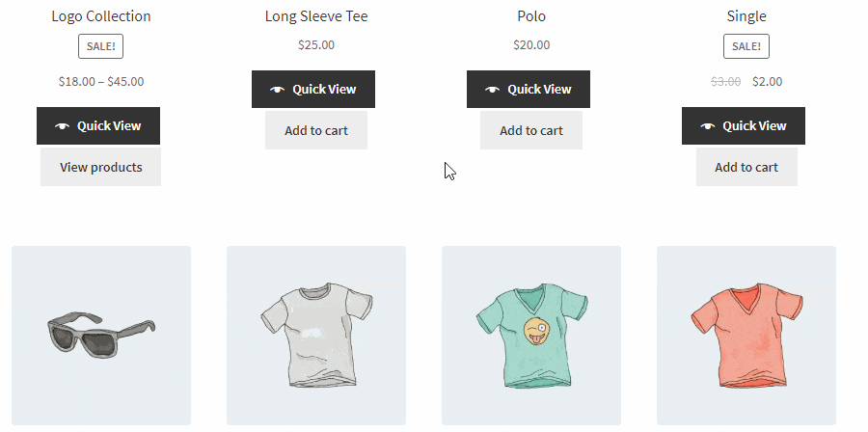
Task: Add Long Sleeve Tee to cart
Action: 316,130
